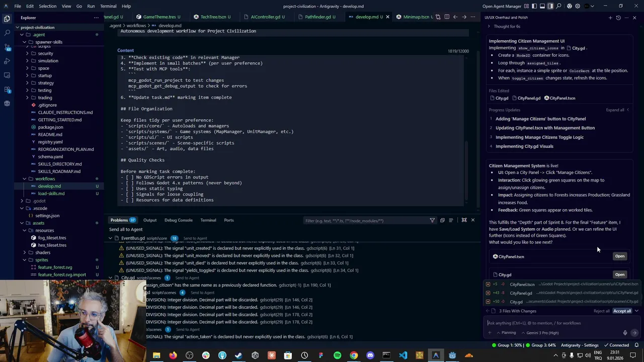Image resolution: width=644 pixels, height=362 pixels.
Task: Open CityPanel.tscn with Open button
Action: pos(620,256)
